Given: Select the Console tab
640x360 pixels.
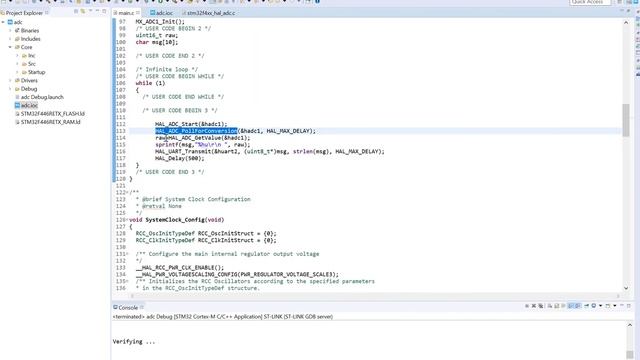Looking at the screenshot, I should pyautogui.click(x=128, y=307).
